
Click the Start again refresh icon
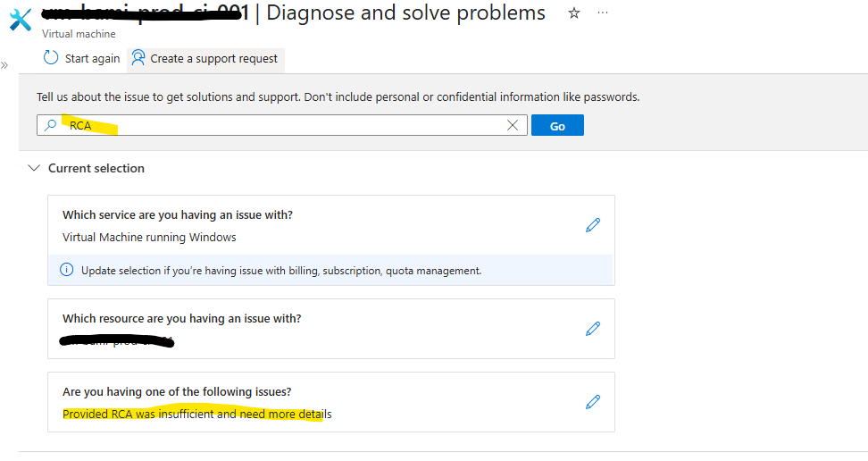point(51,57)
